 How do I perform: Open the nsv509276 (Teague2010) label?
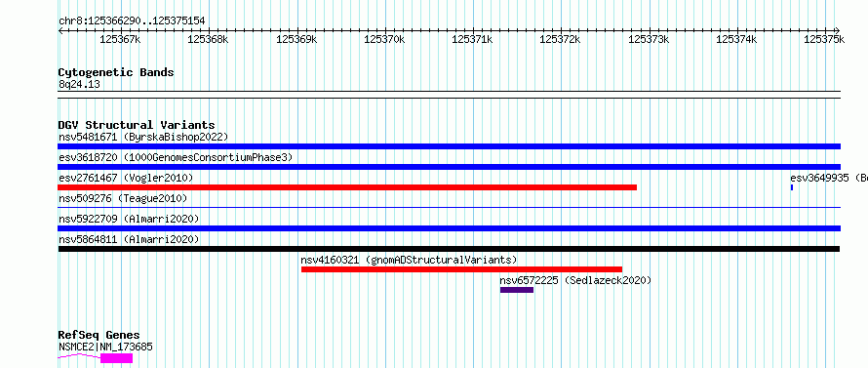pyautogui.click(x=123, y=198)
